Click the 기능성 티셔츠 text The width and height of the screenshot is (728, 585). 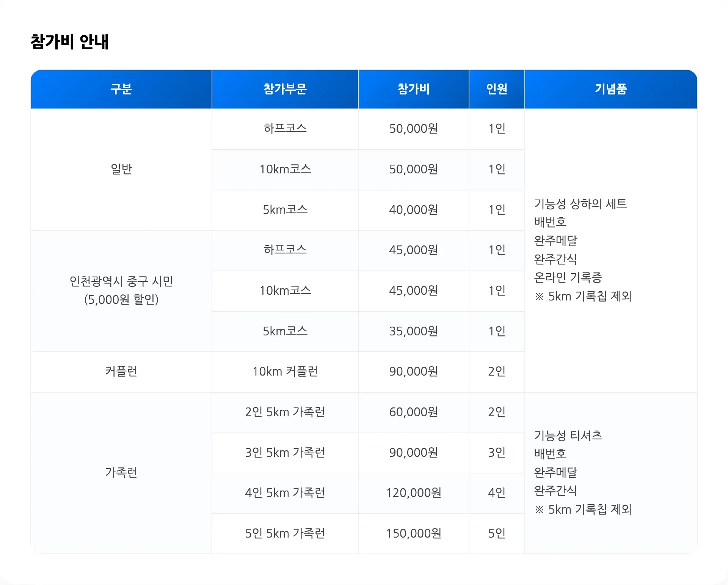point(568,436)
